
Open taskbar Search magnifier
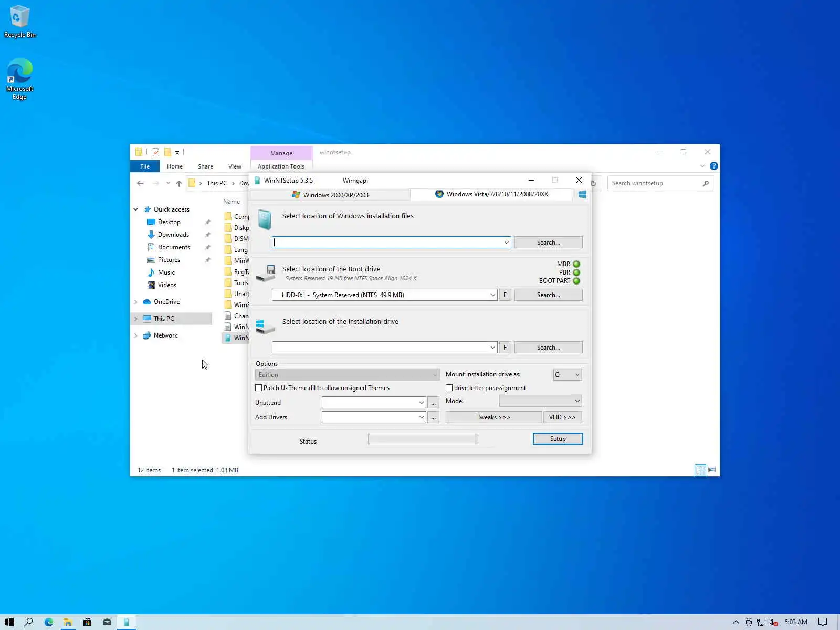pos(29,622)
